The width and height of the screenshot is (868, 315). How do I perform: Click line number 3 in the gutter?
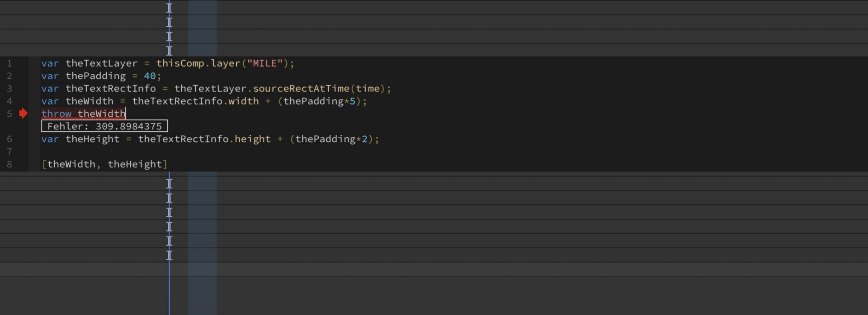[9, 89]
